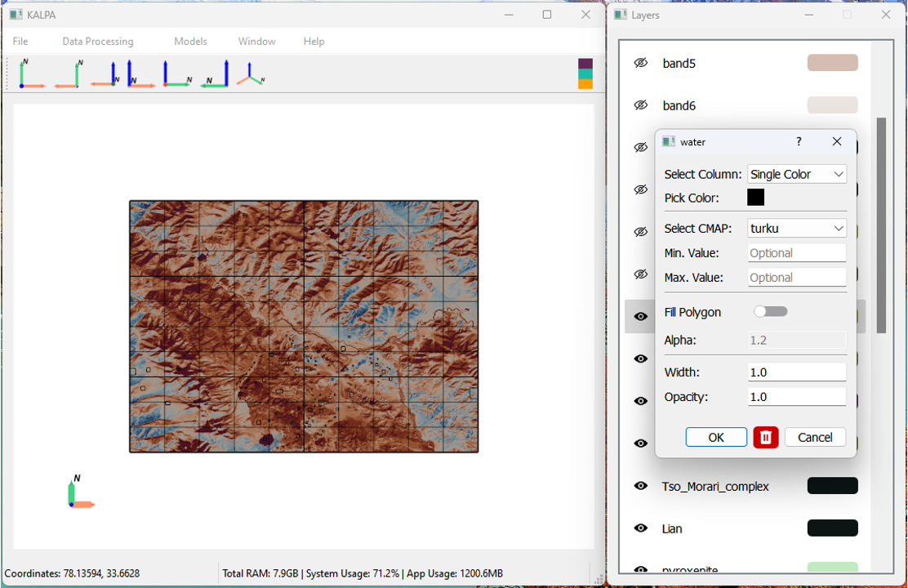
Task: Select the Tso_Morari_complex layer name
Action: 715,487
